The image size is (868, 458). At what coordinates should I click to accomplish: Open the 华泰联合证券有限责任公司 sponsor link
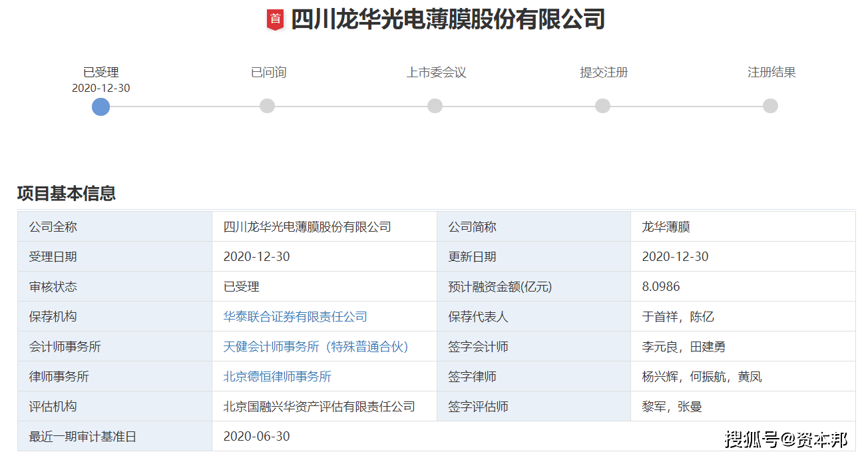point(295,317)
